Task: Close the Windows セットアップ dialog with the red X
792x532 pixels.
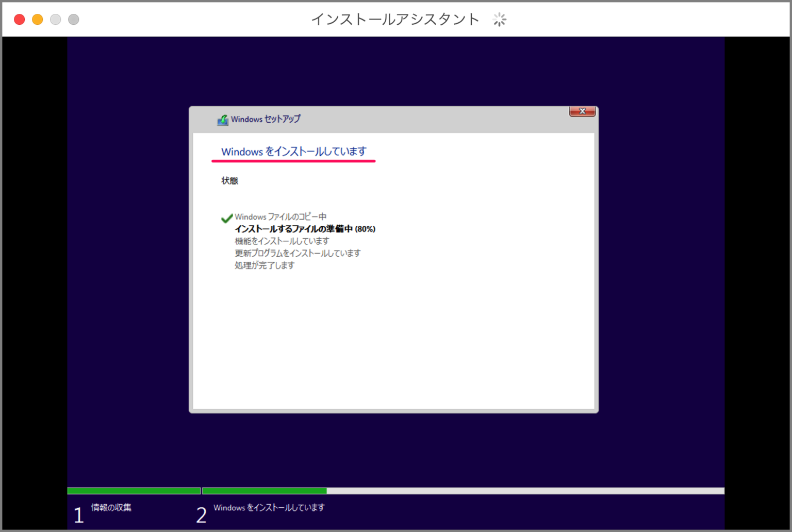Action: (x=582, y=111)
